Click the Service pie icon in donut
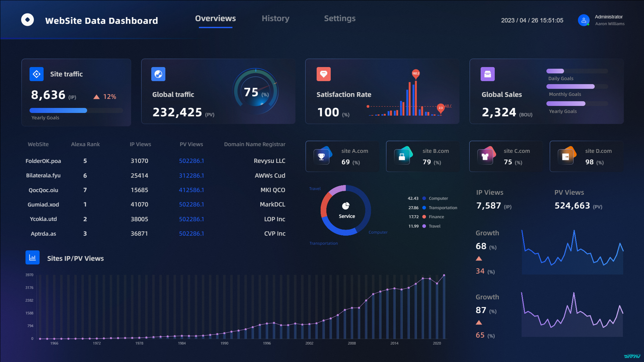644x362 pixels. point(346,205)
